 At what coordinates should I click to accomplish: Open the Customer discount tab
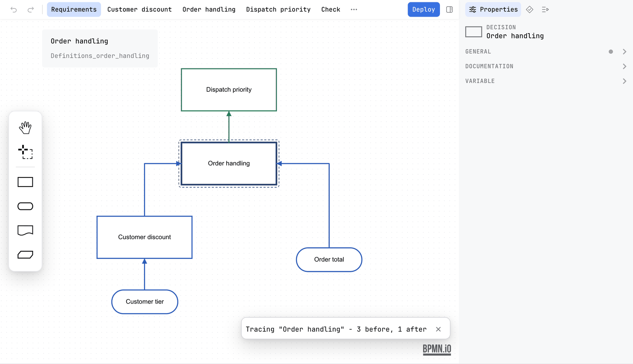[x=140, y=9]
